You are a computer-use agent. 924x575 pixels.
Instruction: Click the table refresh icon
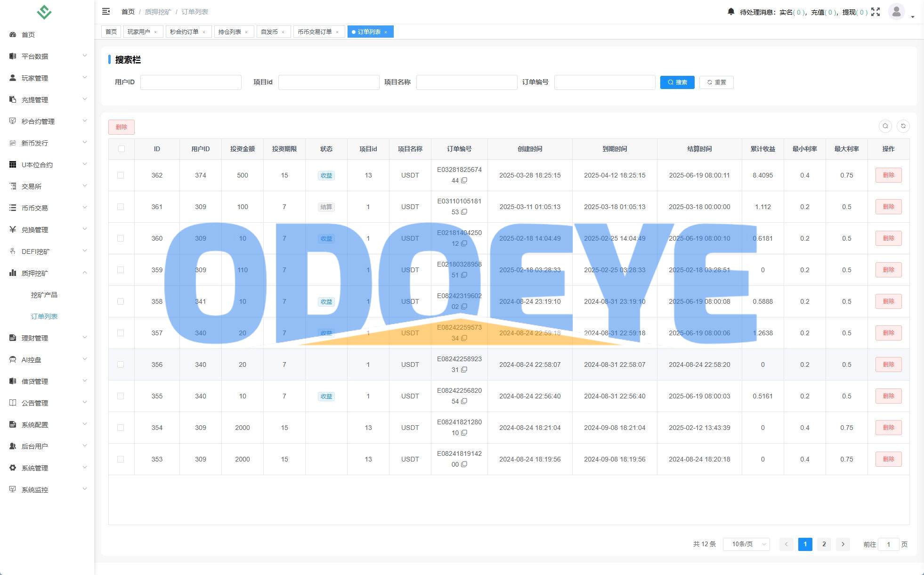tap(903, 126)
